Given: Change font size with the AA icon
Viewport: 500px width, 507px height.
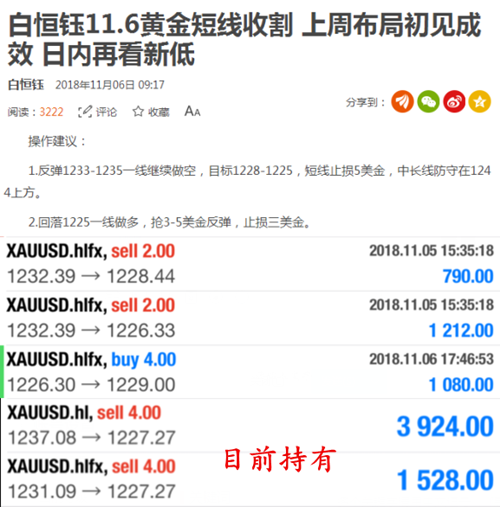Looking at the screenshot, I should [x=192, y=111].
